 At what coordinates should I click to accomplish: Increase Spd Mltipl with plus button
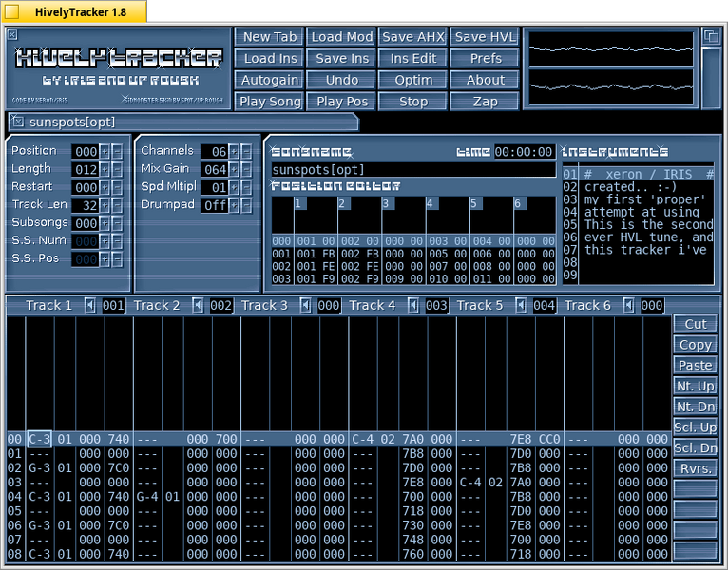click(234, 187)
